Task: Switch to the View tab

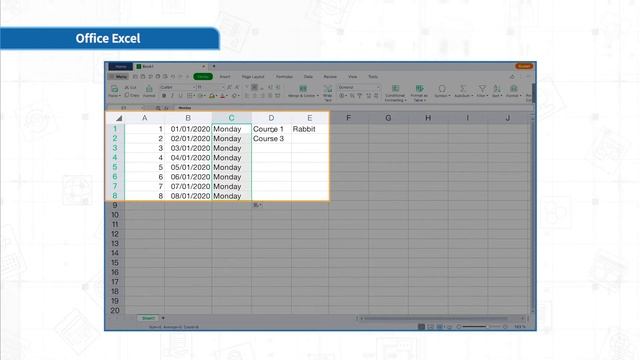Action: point(353,77)
